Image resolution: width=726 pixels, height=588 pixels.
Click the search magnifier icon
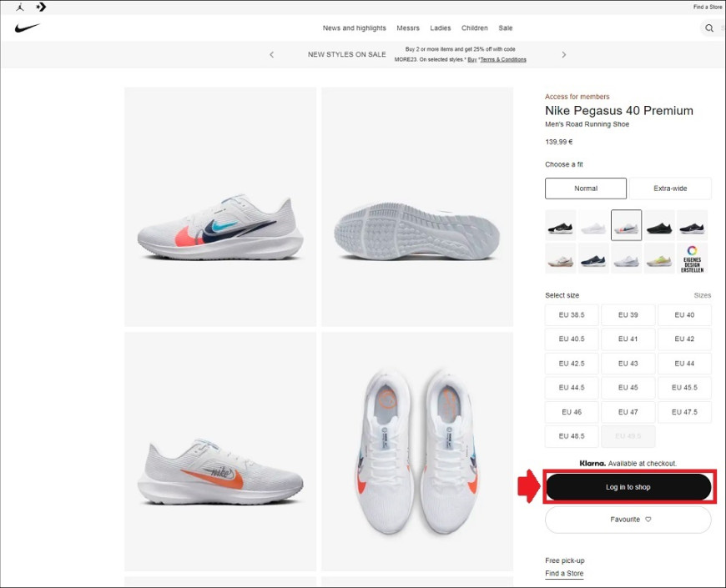point(708,28)
